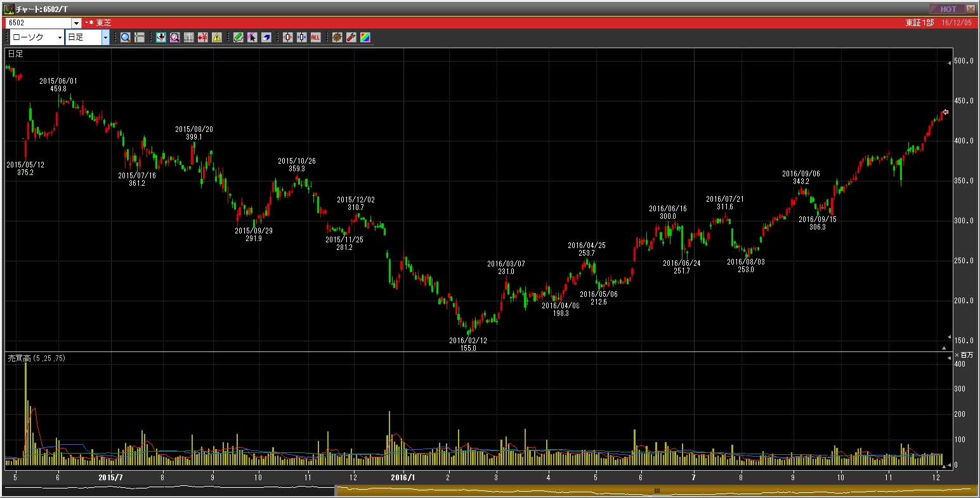The image size is (980, 498).
Task: Toggle the crosshair ruler line icon
Action: click(x=140, y=37)
